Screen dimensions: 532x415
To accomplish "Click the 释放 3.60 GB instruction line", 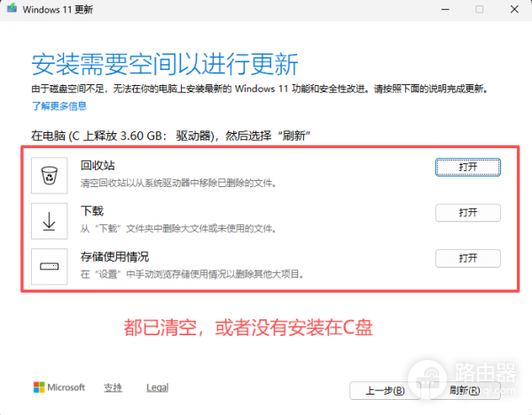I will tap(170, 136).
